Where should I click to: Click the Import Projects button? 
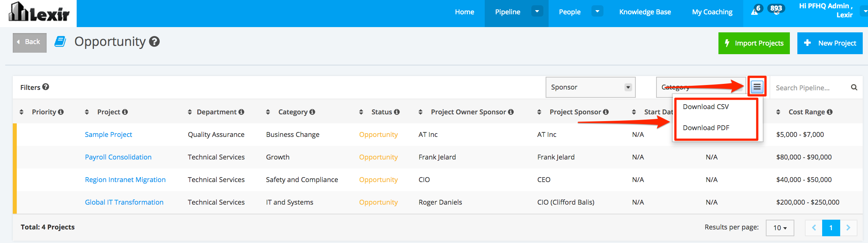pyautogui.click(x=754, y=43)
